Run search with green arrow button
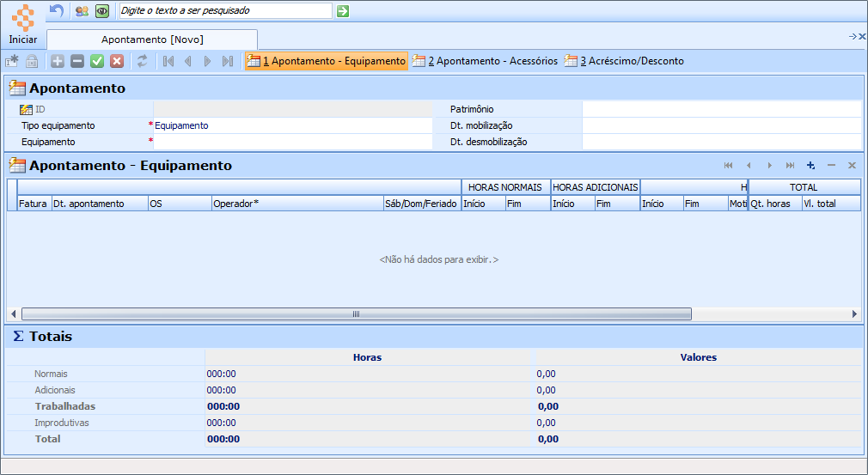The image size is (868, 475). point(343,11)
